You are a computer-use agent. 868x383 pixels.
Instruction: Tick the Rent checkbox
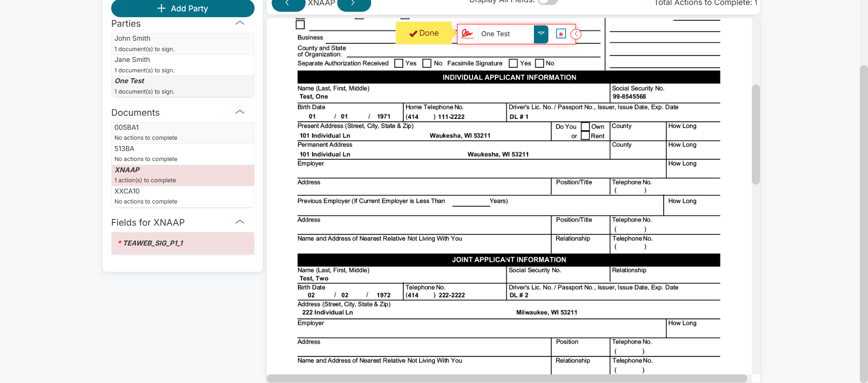(x=585, y=136)
